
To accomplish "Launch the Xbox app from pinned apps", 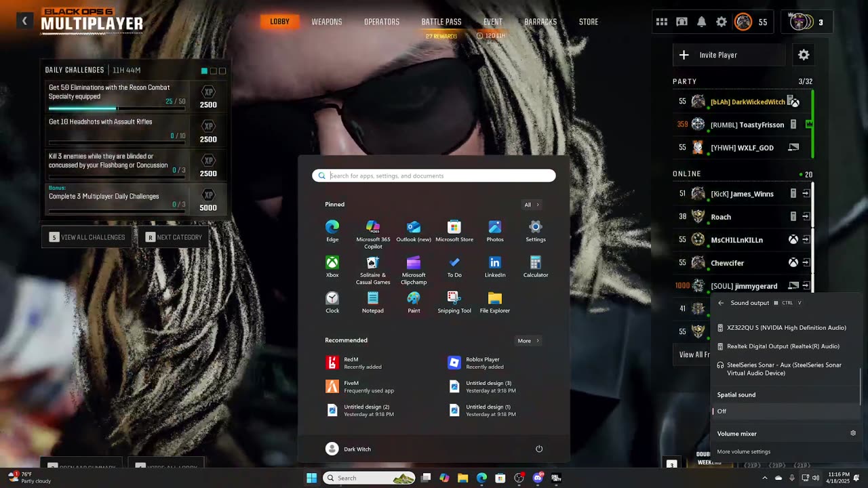I will click(x=332, y=266).
